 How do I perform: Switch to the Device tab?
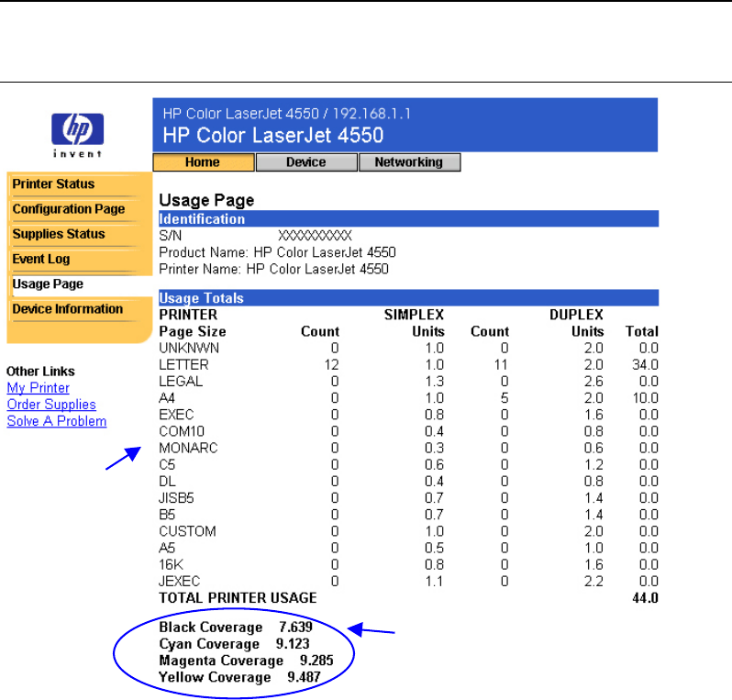click(x=306, y=162)
